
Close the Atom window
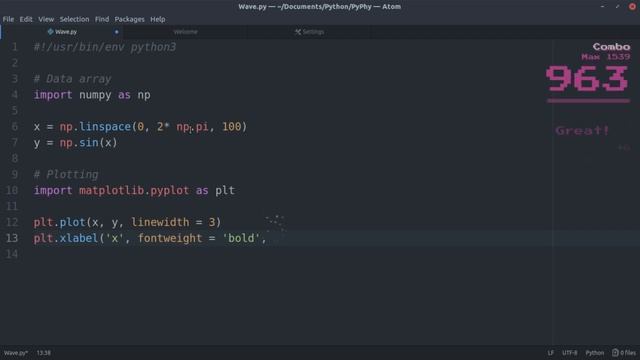[x=632, y=7]
